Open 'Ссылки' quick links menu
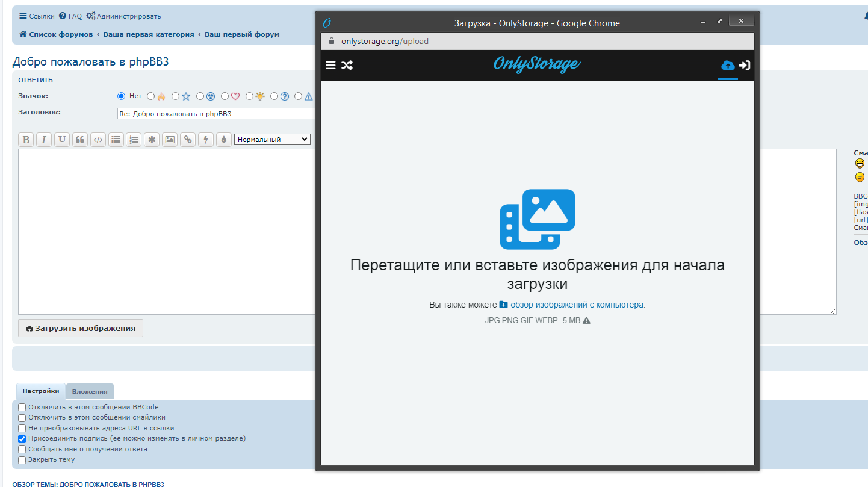Screen dimensions: 868x487 (37, 16)
